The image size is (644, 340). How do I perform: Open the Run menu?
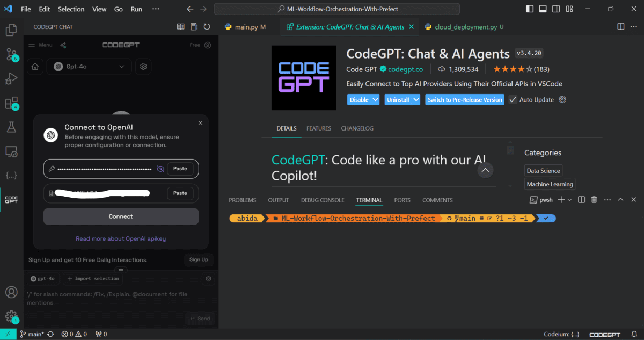tap(136, 9)
